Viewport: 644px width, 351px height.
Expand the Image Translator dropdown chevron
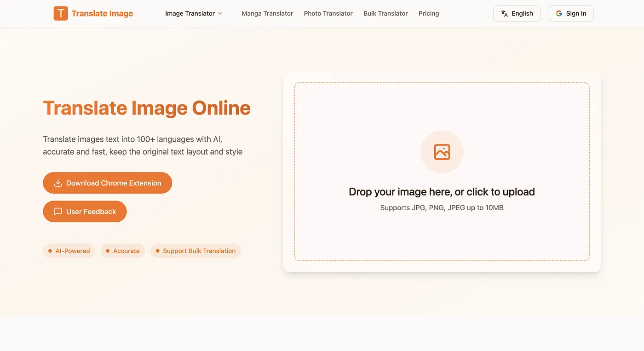pos(220,13)
